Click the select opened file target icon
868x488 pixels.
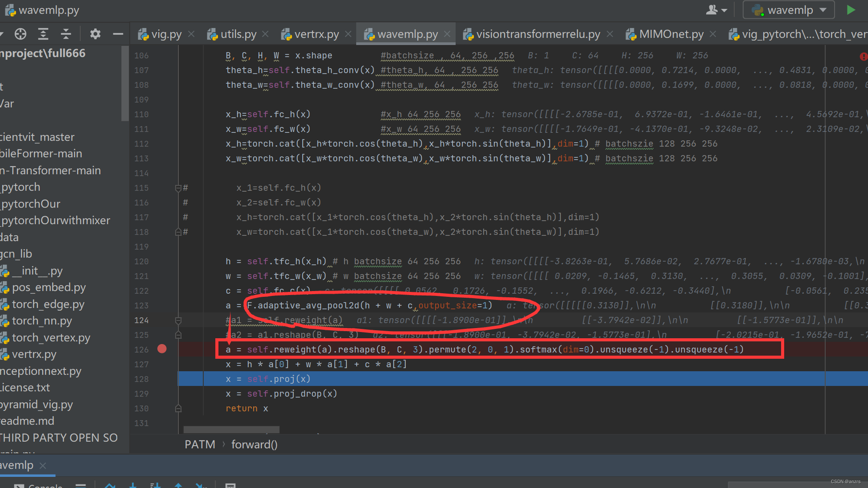point(21,34)
